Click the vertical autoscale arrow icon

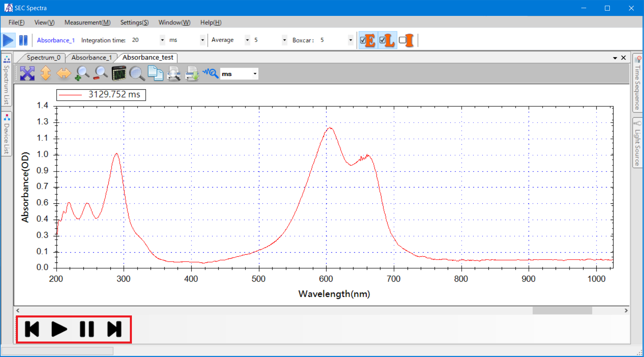[46, 74]
